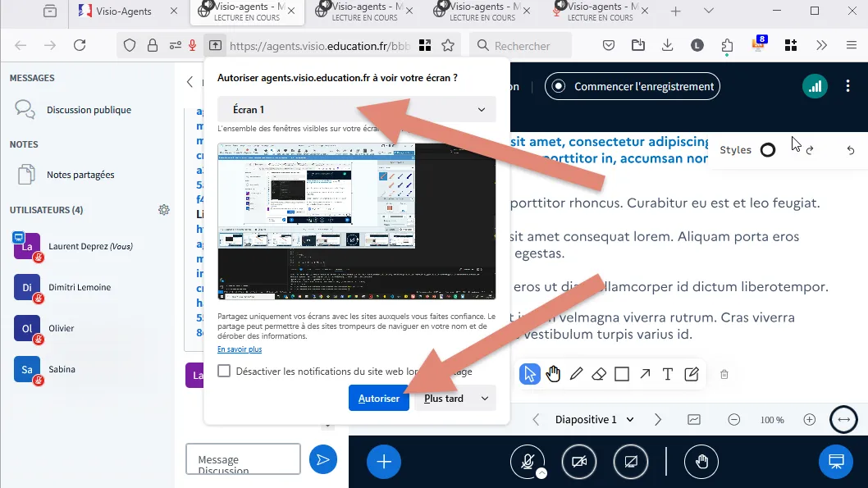The width and height of the screenshot is (868, 488).
Task: Select the whiteboard arrow tool
Action: coord(645,374)
